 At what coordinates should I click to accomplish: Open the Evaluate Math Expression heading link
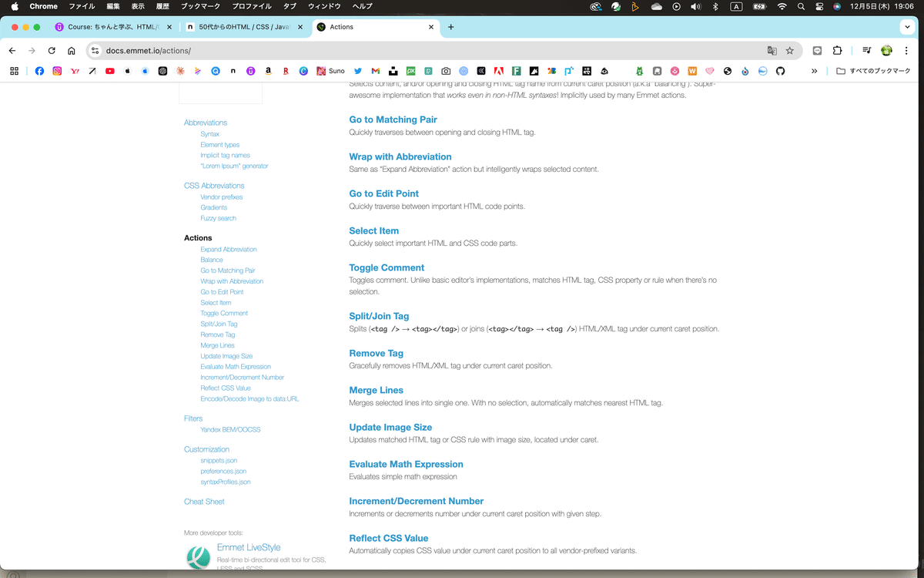point(406,464)
